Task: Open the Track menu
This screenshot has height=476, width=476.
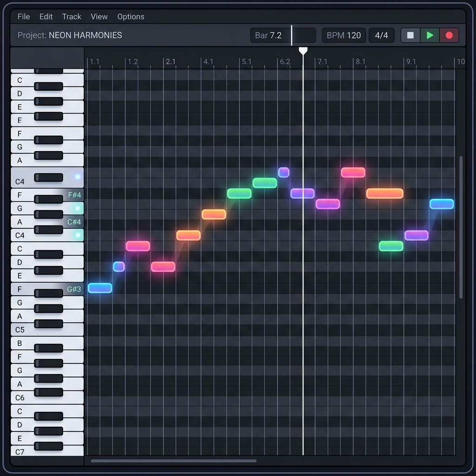Action: (72, 16)
